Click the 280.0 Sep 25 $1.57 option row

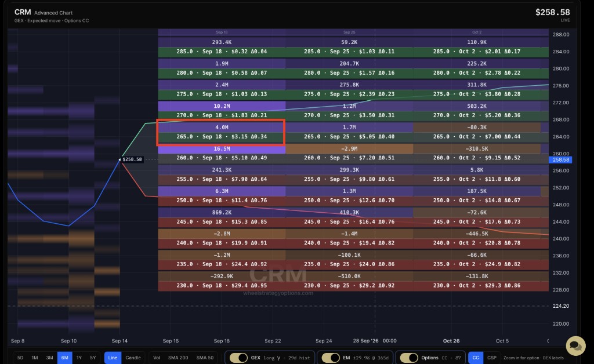(349, 72)
